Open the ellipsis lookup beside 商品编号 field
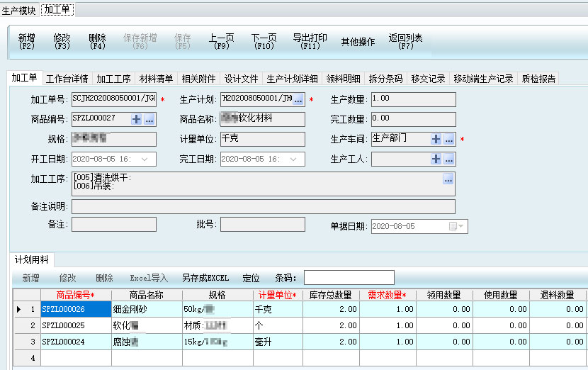 (x=149, y=119)
